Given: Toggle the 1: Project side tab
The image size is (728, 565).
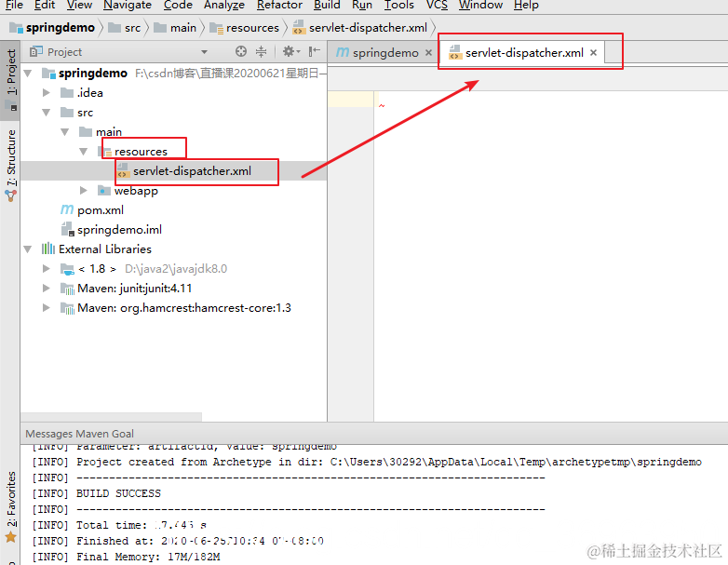Looking at the screenshot, I should (11, 79).
